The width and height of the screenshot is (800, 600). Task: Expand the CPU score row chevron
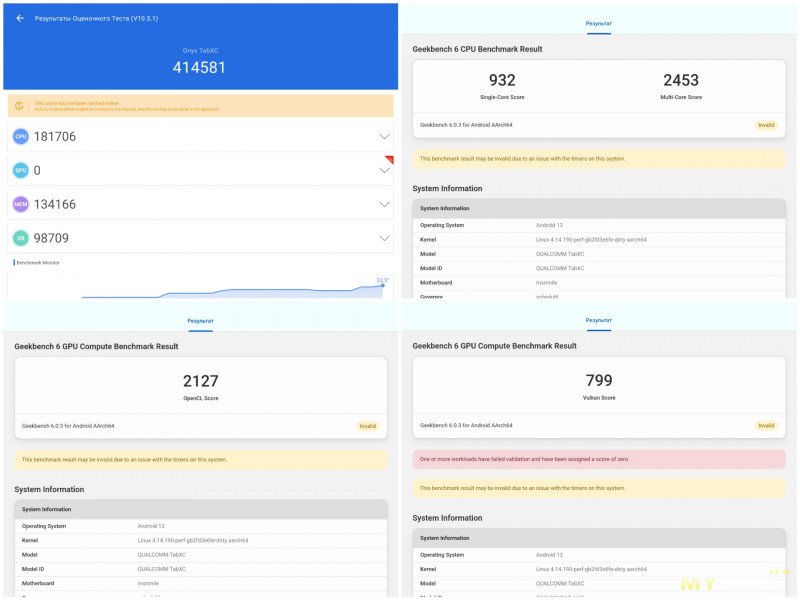pyautogui.click(x=384, y=137)
